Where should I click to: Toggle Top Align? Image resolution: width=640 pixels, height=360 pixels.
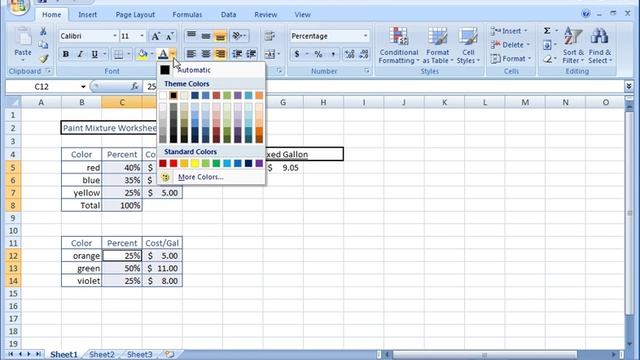click(x=191, y=36)
